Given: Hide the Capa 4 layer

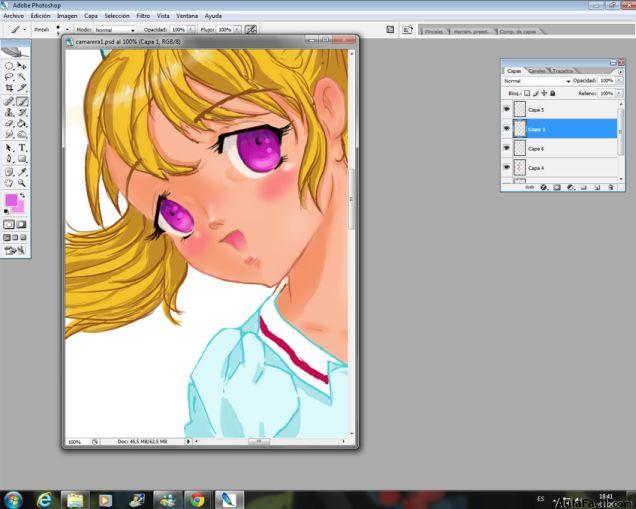Looking at the screenshot, I should [507, 167].
